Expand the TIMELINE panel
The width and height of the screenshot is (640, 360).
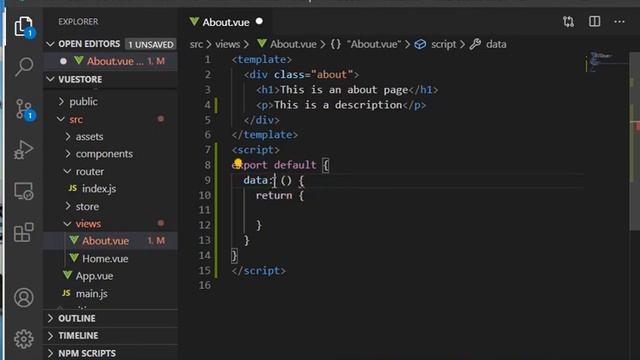tap(110, 336)
